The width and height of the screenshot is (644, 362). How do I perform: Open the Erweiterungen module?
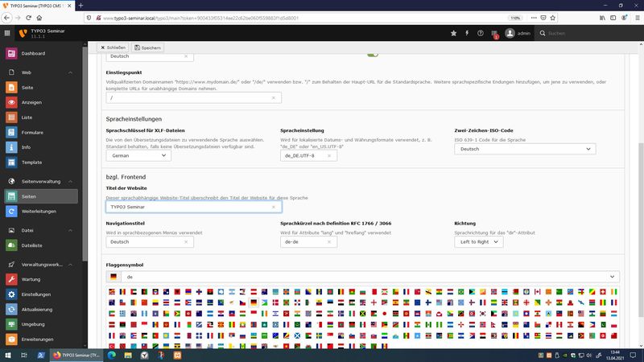point(41,339)
